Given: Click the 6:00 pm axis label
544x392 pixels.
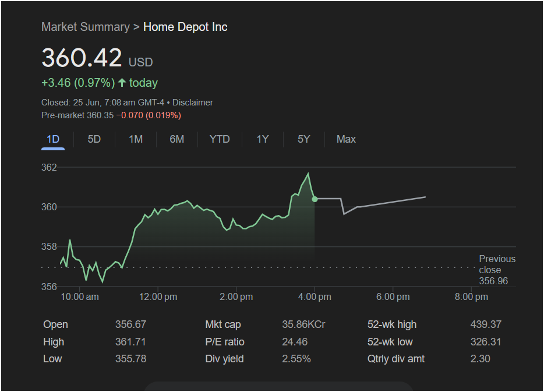Looking at the screenshot, I should 393,297.
